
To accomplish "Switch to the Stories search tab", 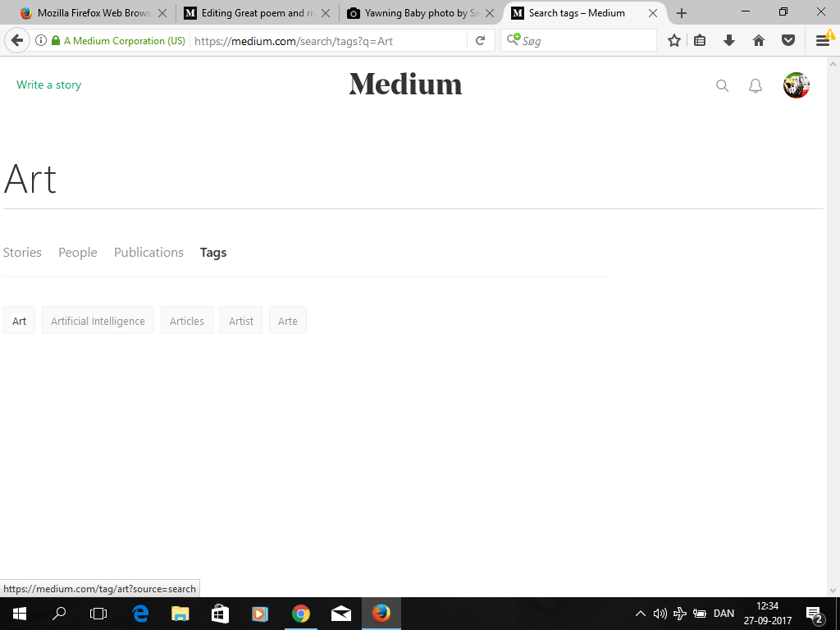I will pos(22,252).
